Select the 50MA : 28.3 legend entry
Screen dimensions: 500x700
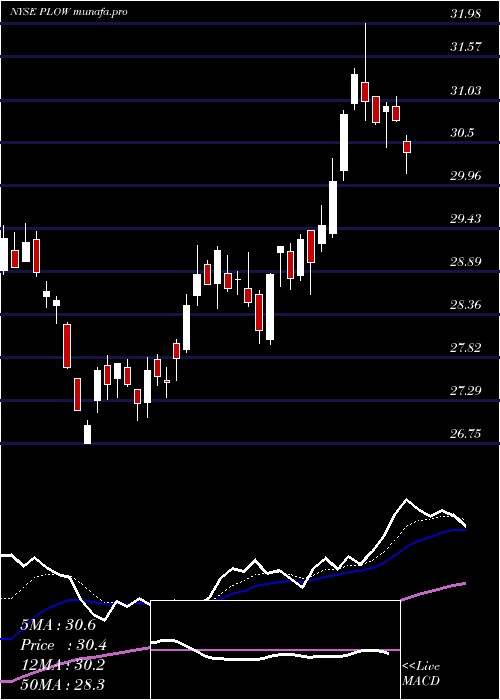(62, 684)
